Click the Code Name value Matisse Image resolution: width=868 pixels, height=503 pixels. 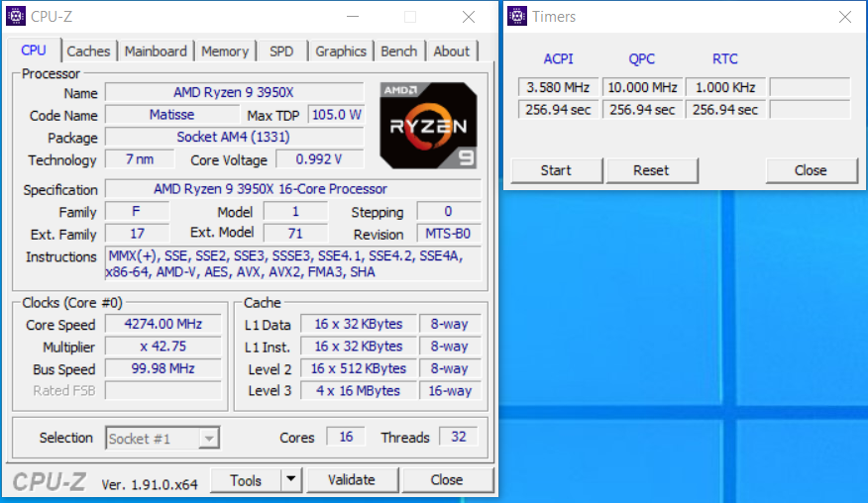[172, 115]
